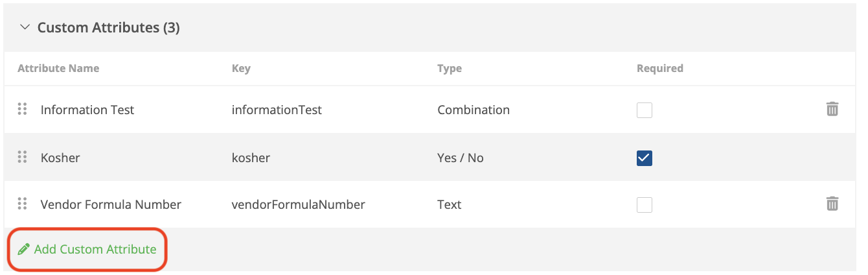Collapse the Custom Attributes section chevron
Screen dimensions: 868x275
click(x=25, y=27)
